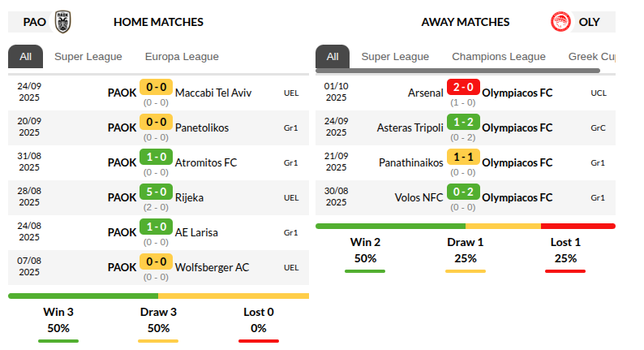Click the away results win-draw-loss bar
Image resolution: width=644 pixels, height=350 pixels.
[x=465, y=227]
